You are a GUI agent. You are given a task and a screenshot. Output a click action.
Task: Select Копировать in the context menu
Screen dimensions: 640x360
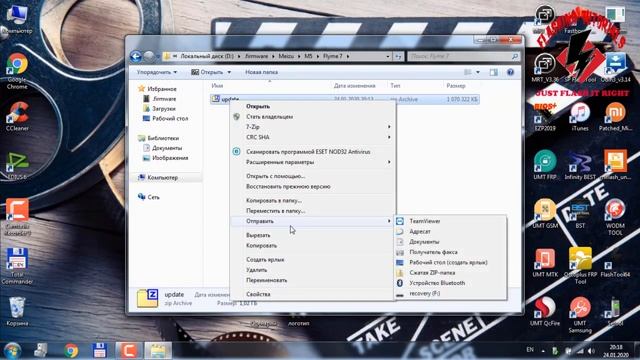pyautogui.click(x=312, y=245)
